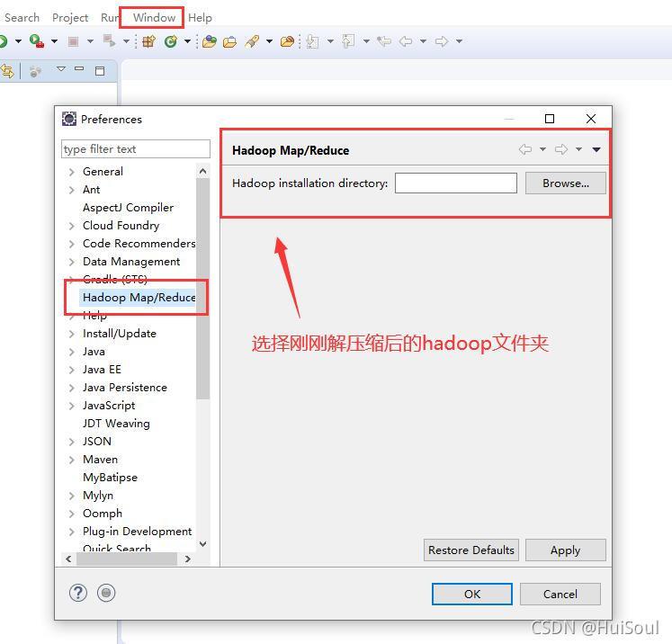Open the dropdown next to Next Annotation icon
Image resolution: width=672 pixels, height=644 pixels.
point(330,41)
